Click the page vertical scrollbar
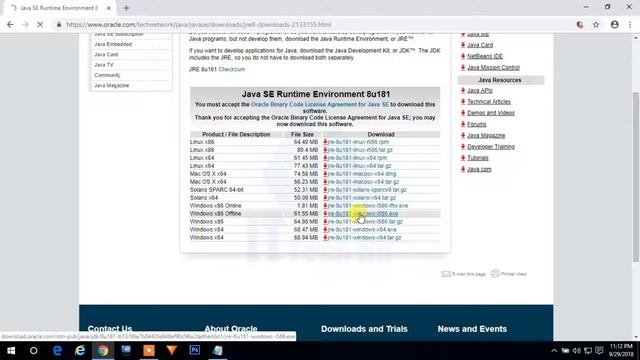Screen dimensions: 640x360 point(636,177)
